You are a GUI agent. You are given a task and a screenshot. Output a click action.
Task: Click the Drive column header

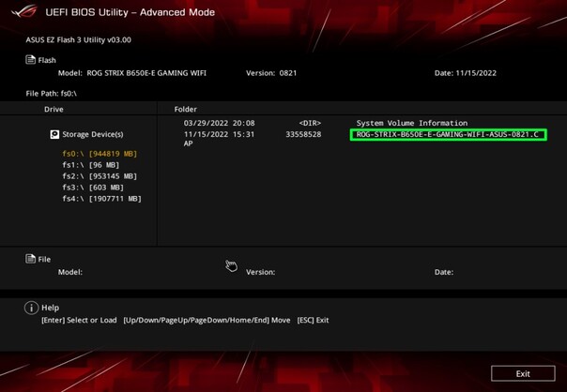point(54,110)
